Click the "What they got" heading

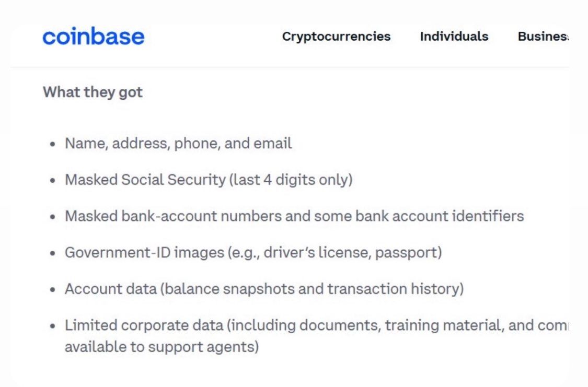click(93, 92)
